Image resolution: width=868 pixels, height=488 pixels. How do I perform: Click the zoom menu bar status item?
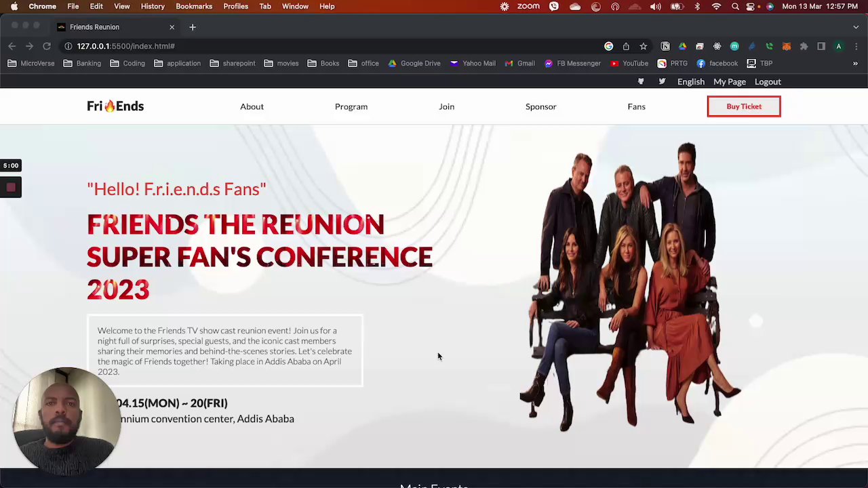(x=528, y=6)
